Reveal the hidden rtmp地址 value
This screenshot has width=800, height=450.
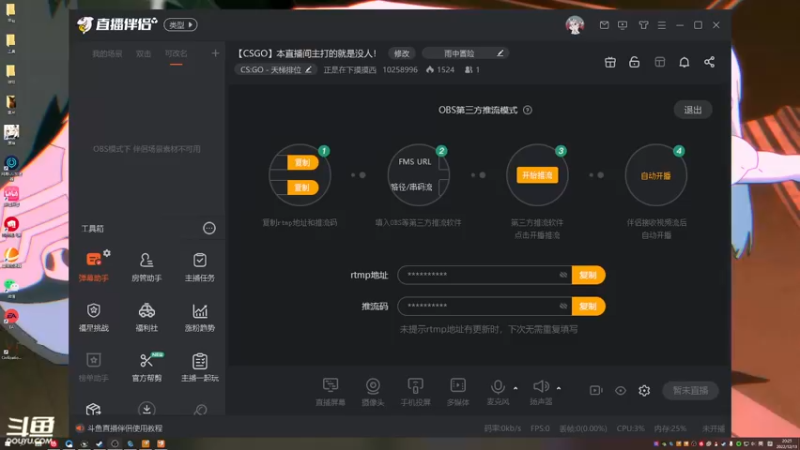(563, 275)
